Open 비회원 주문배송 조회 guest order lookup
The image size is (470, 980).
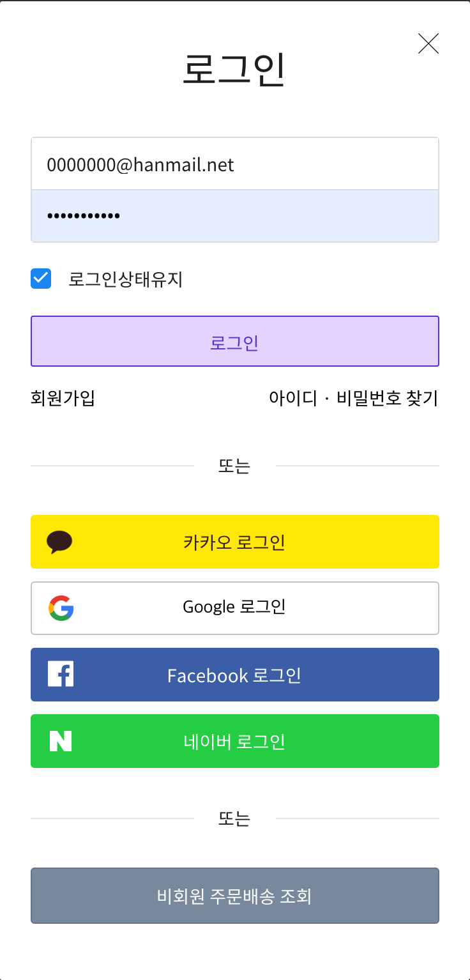(x=235, y=896)
